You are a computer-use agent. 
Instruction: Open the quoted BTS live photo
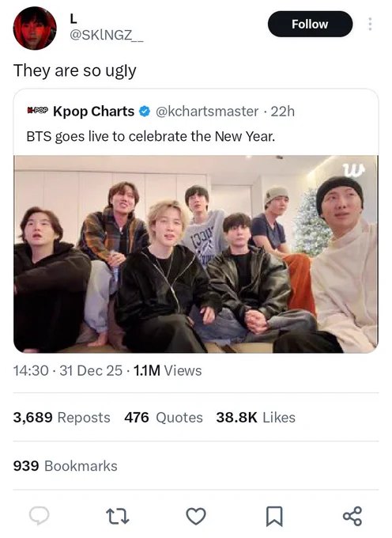tap(196, 254)
